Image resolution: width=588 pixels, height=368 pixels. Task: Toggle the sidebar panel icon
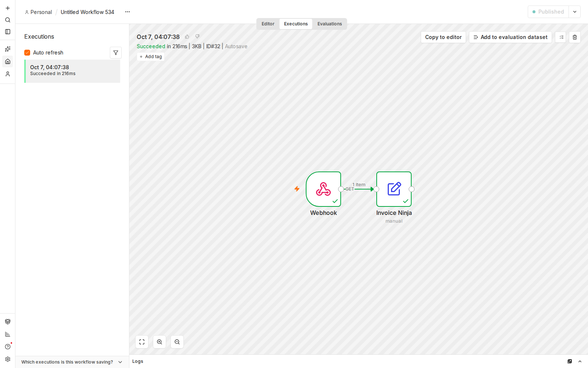[x=8, y=32]
